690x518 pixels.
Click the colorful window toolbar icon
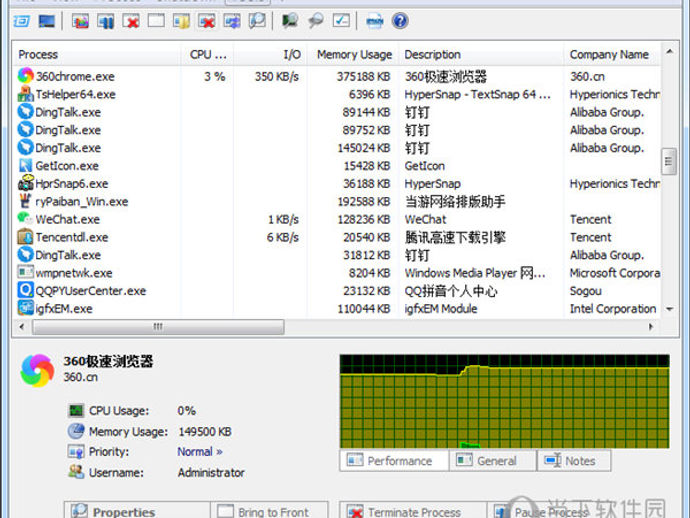pyautogui.click(x=81, y=21)
